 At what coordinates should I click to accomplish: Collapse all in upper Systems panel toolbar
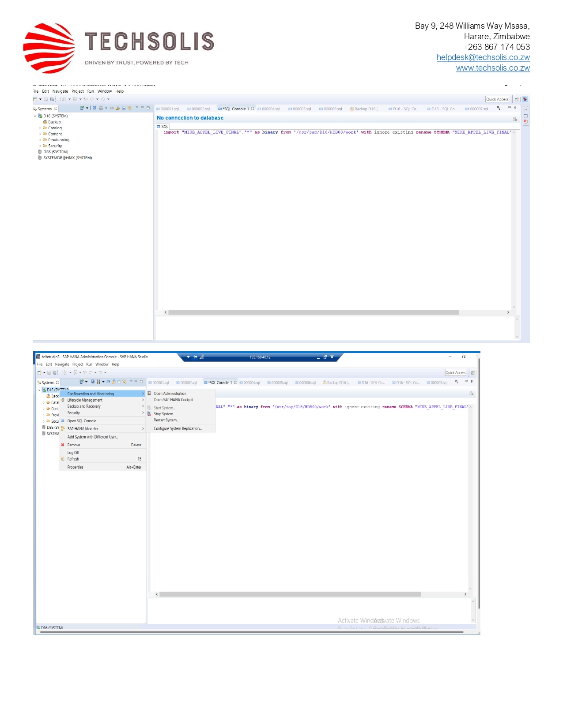pyautogui.click(x=124, y=108)
